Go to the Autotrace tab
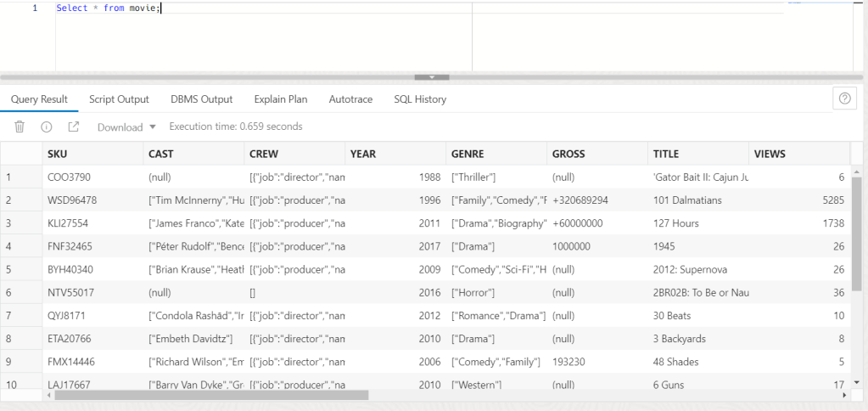 click(350, 99)
